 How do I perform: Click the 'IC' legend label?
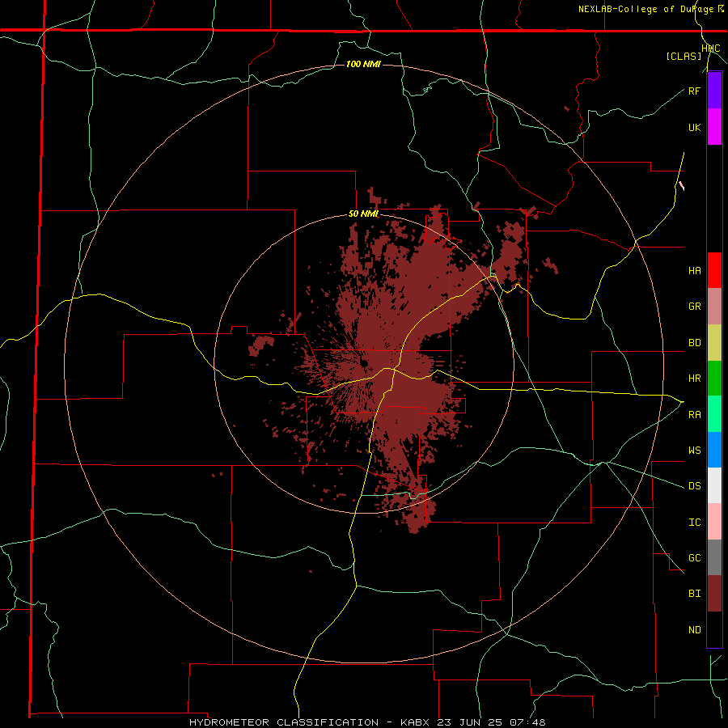point(694,523)
